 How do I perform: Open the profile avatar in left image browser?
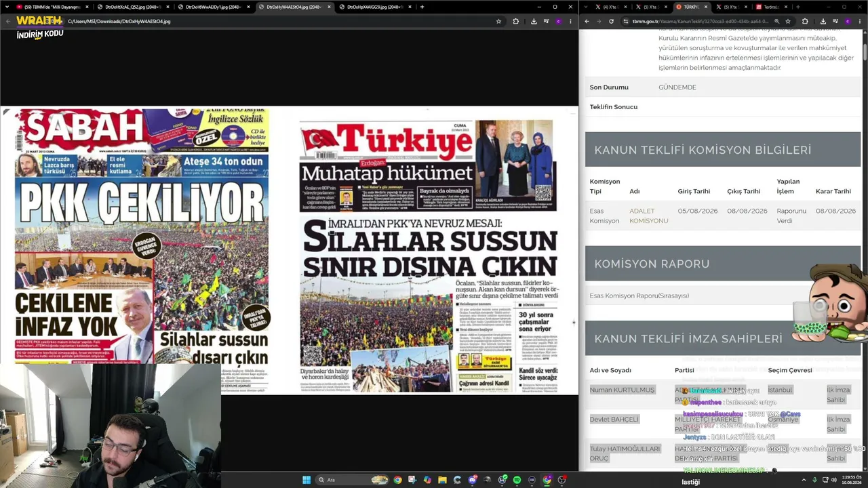click(x=558, y=21)
